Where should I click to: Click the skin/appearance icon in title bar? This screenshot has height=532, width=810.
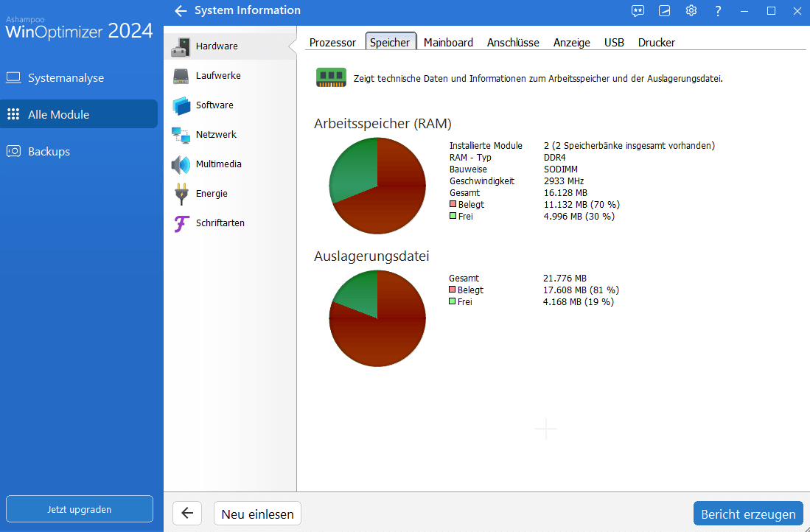pos(664,11)
